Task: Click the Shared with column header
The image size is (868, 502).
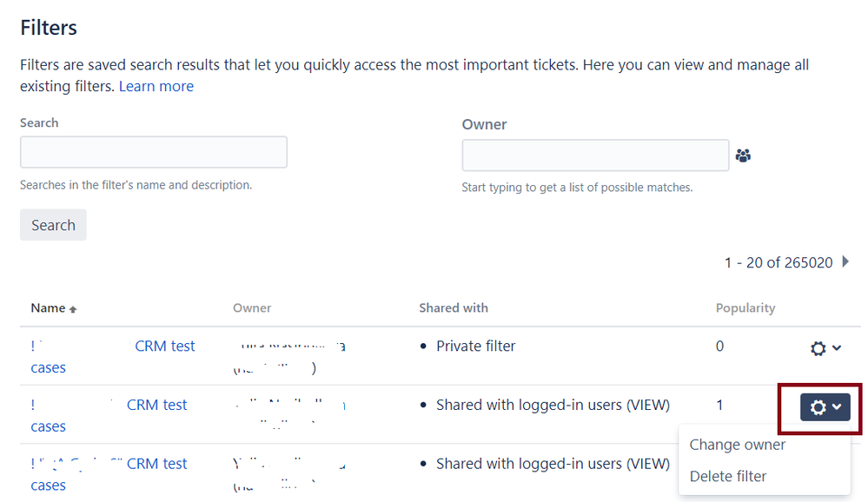Action: click(x=453, y=308)
